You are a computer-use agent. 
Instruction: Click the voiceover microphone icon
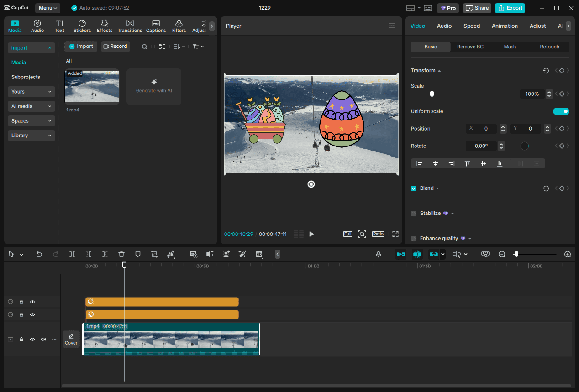pos(378,254)
